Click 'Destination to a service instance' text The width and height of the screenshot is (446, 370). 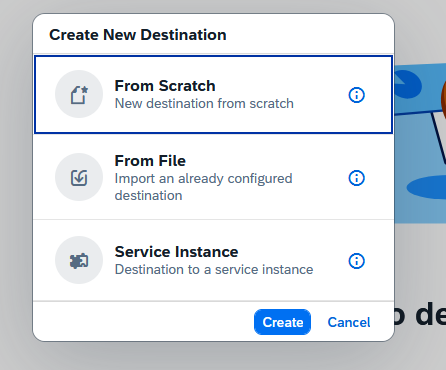214,269
